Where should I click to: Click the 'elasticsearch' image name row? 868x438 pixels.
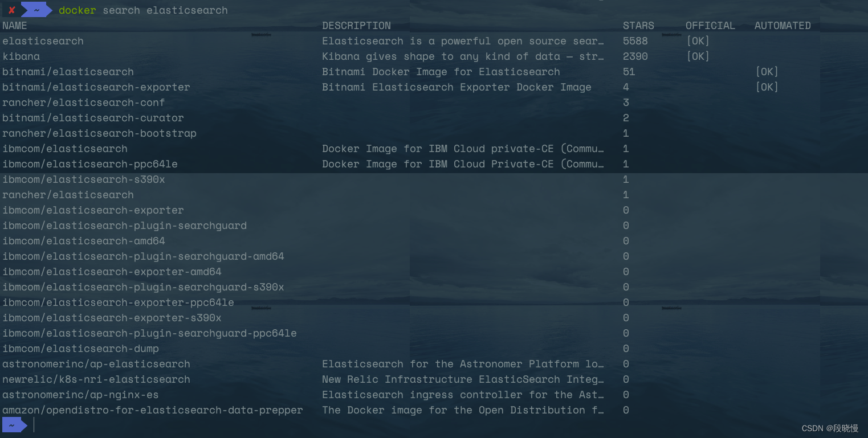point(43,41)
